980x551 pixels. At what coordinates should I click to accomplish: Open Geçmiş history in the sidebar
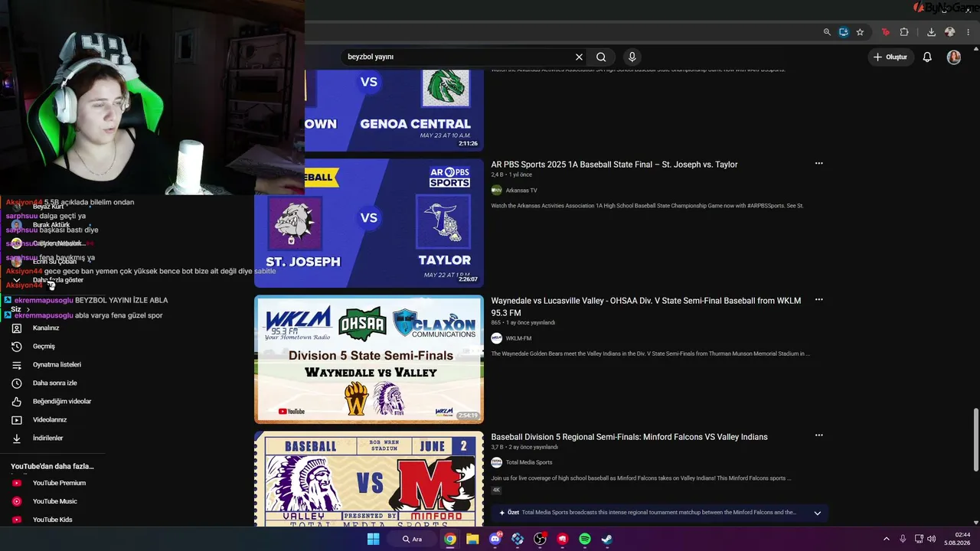pos(44,347)
